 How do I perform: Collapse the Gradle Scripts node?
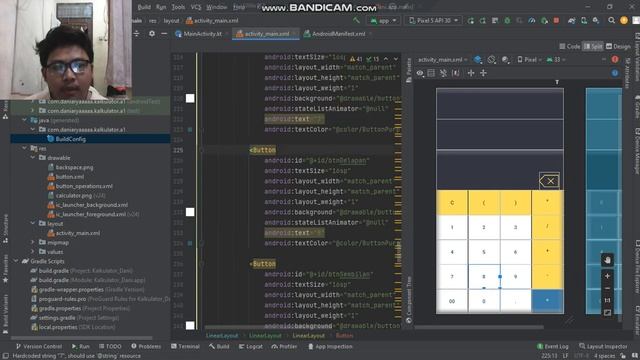click(x=16, y=261)
